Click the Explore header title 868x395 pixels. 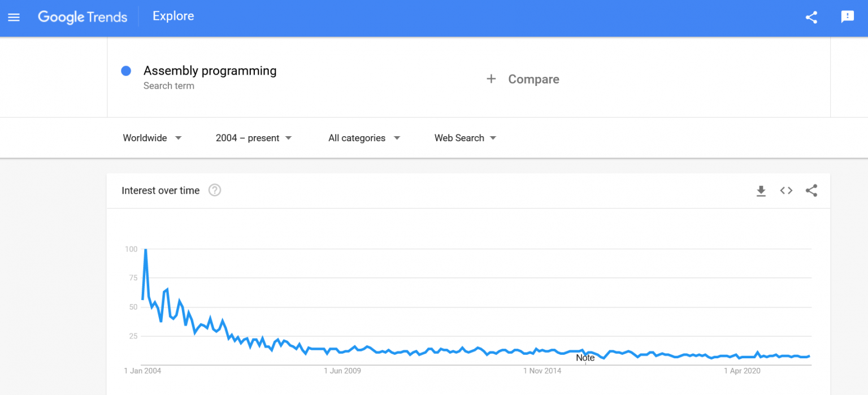pyautogui.click(x=173, y=16)
